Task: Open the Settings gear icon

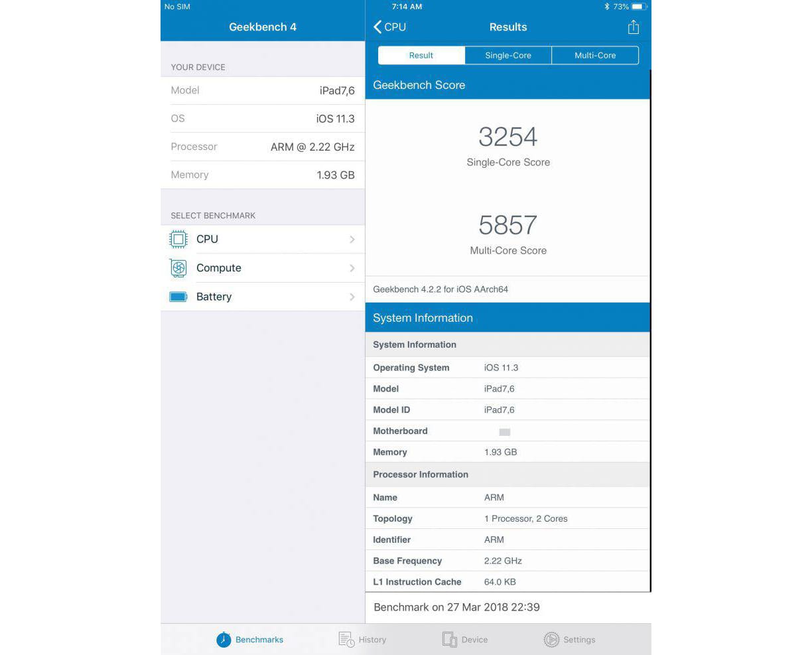Action: (551, 640)
